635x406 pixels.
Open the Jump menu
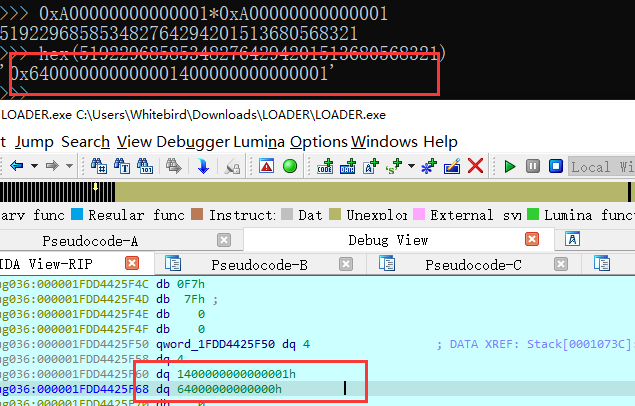tap(34, 142)
